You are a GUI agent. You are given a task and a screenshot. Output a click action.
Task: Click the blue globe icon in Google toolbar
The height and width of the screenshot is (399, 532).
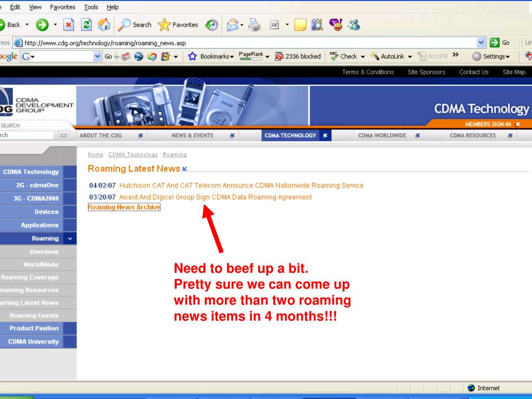point(139,57)
